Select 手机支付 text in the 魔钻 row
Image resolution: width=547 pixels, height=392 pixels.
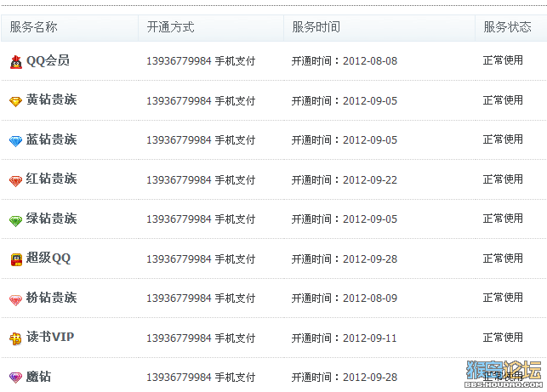(x=235, y=378)
